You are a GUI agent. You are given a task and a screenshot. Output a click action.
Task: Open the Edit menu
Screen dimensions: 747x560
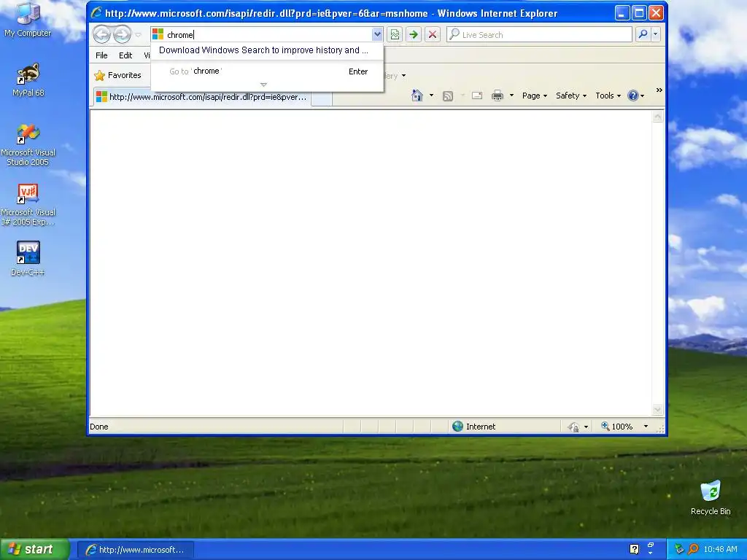125,55
